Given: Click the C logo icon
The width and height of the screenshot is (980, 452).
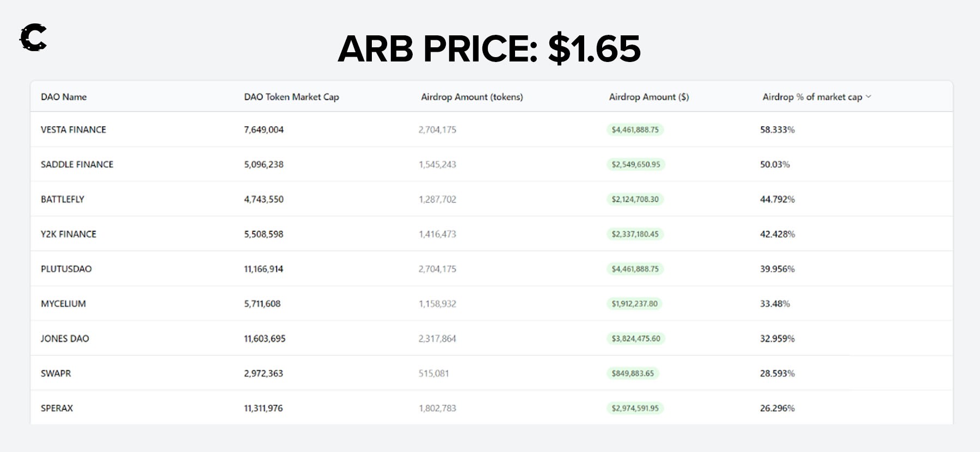Looking at the screenshot, I should (33, 38).
